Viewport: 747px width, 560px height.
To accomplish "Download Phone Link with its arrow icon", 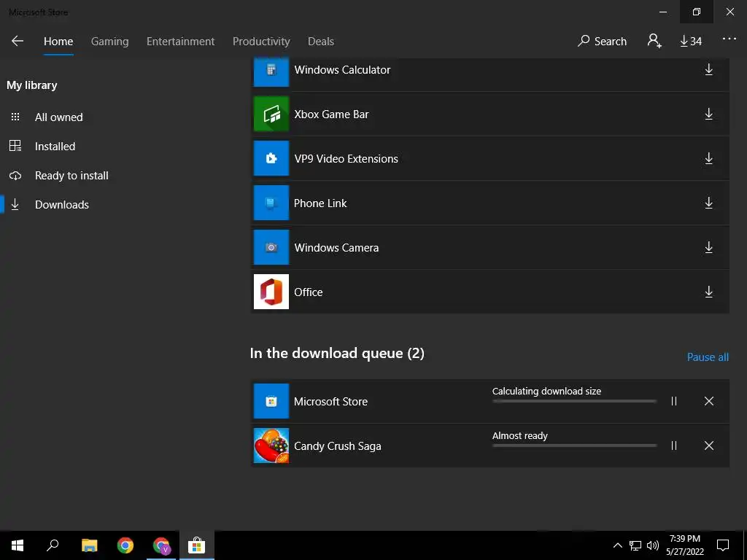I will 709,203.
